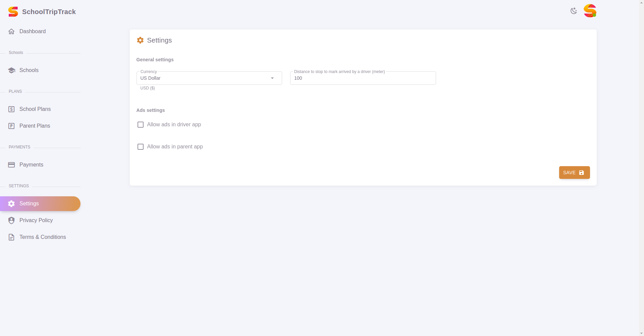The image size is (644, 336).
Task: Navigate to School Plans
Action: tap(35, 109)
